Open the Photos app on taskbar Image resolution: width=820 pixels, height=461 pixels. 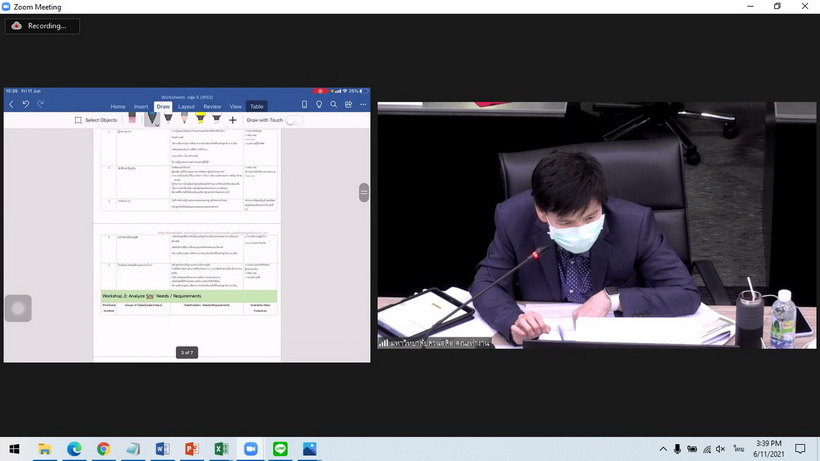[310, 449]
